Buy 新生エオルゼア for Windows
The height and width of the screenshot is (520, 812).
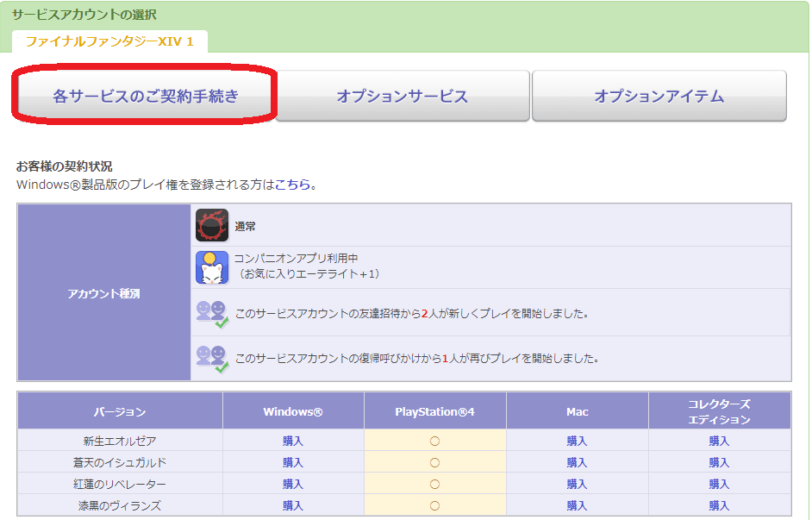[x=293, y=441]
